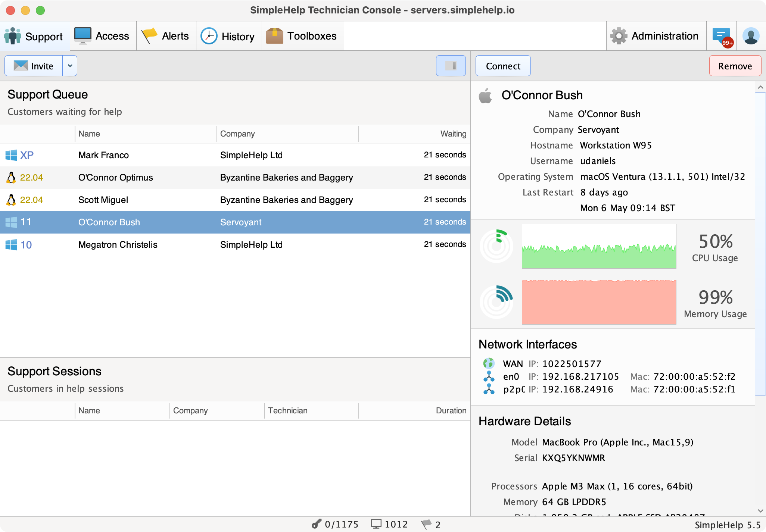Click the Linux penguin icon for O'Connor Optimus
The image size is (766, 532).
(x=11, y=178)
